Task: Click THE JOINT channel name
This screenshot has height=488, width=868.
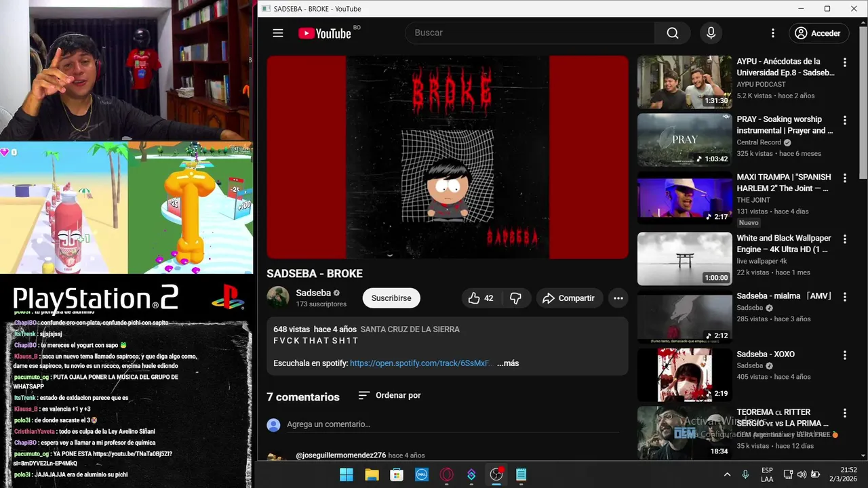Action: 755,201
